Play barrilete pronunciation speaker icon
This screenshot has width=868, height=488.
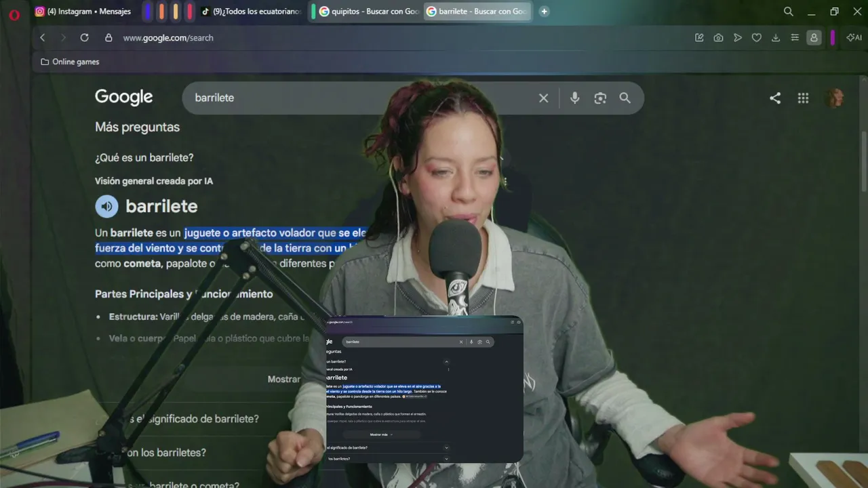(106, 206)
